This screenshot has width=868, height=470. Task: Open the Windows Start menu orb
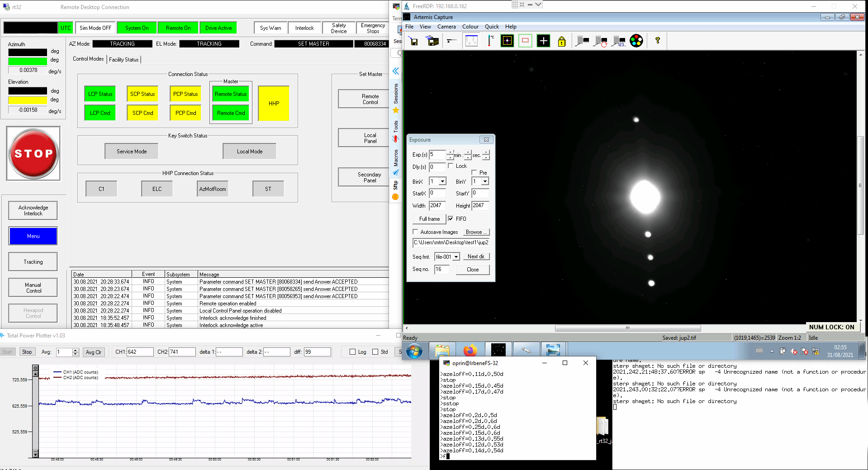[x=414, y=351]
